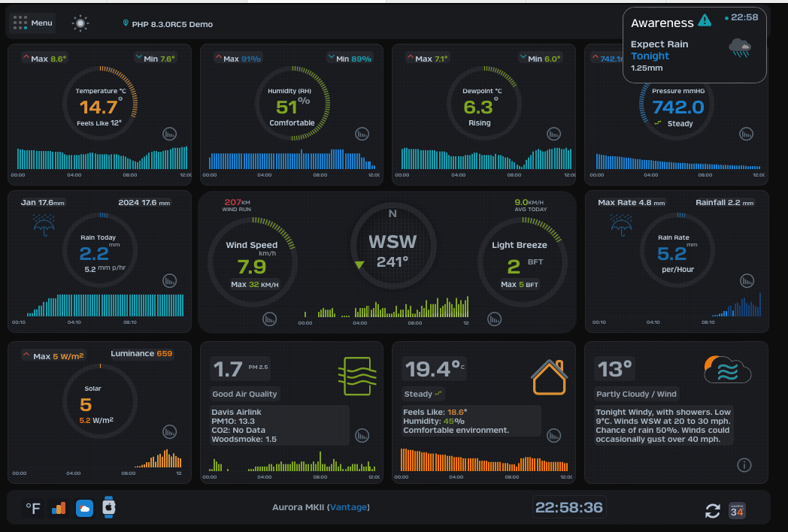This screenshot has height=532, width=788.
Task: Click the 13° forecast temperature
Action: pyautogui.click(x=614, y=369)
